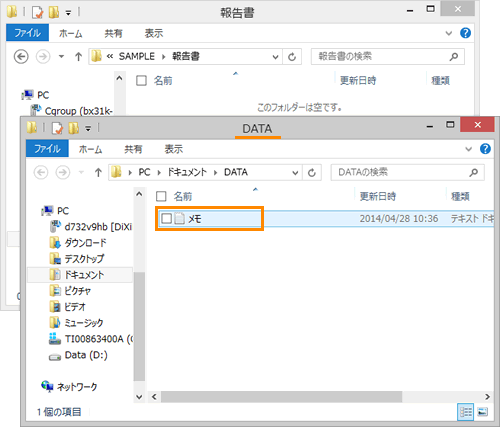The height and width of the screenshot is (427, 500).
Task: Select TI00863400A drive in navigation pane
Action: 99,339
